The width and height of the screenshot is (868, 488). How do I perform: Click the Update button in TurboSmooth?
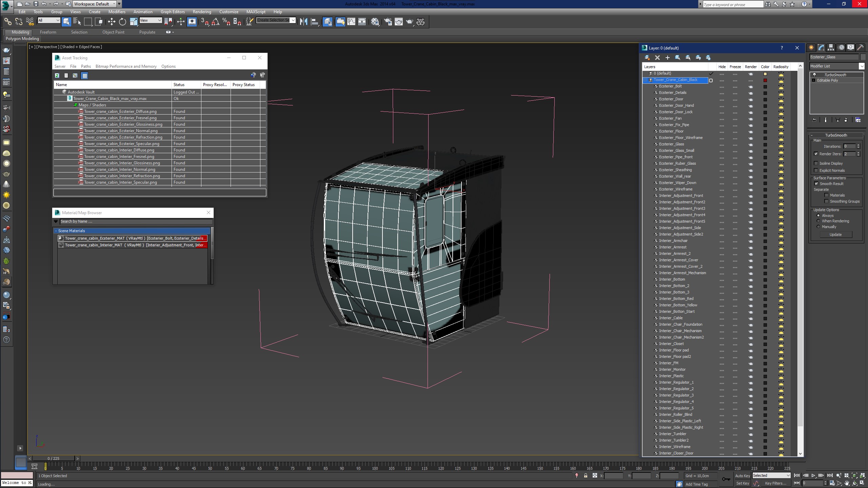835,235
